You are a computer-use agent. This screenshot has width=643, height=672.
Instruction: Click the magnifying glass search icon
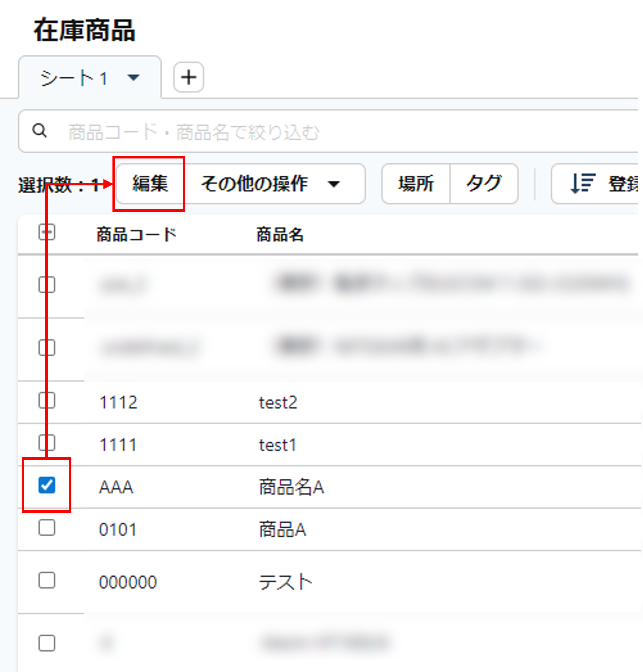tap(40, 131)
